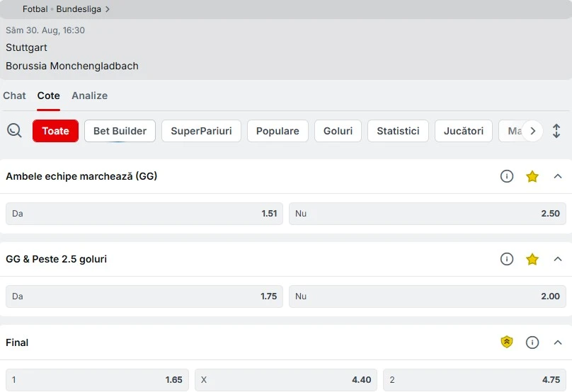Open the market search magnifier icon
572x392 pixels.
point(14,130)
